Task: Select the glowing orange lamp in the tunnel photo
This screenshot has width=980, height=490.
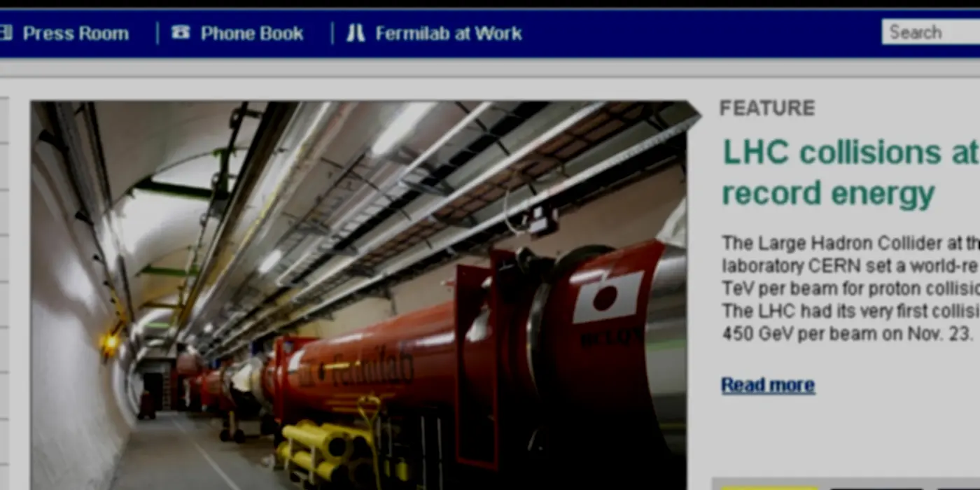Action: point(110,343)
